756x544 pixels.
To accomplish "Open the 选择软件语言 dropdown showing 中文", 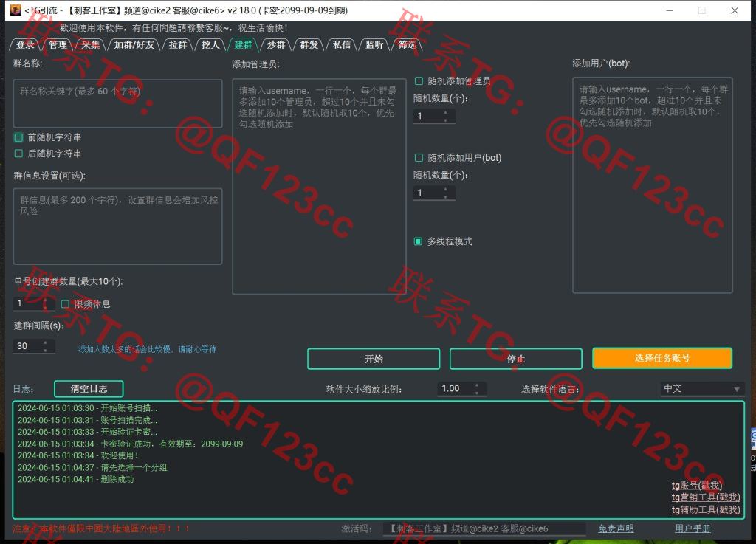I will point(702,388).
